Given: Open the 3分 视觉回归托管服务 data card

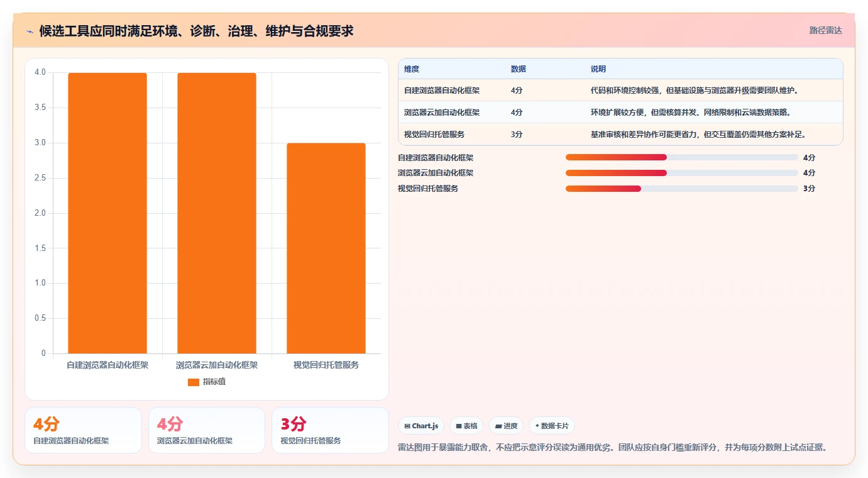Looking at the screenshot, I should tap(330, 430).
